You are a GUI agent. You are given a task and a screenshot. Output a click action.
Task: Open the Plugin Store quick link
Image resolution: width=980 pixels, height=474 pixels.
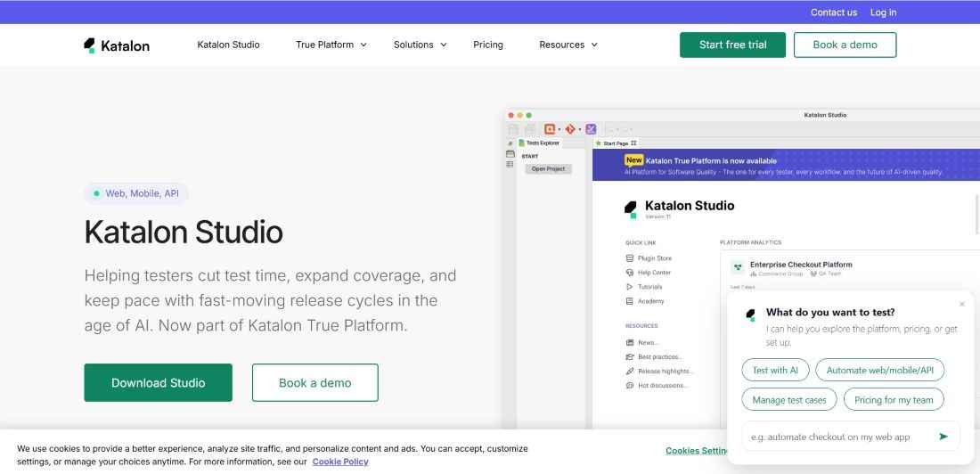[x=655, y=258]
